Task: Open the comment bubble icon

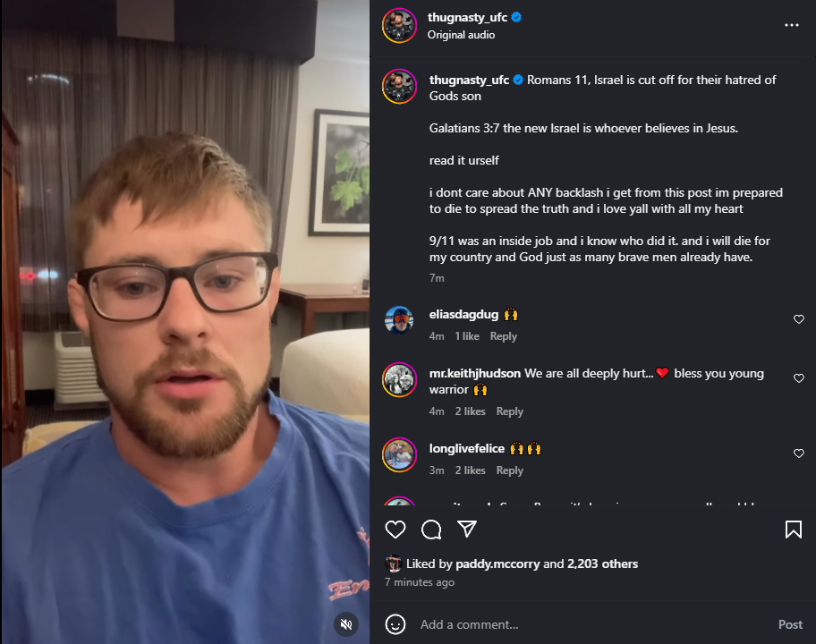Action: tap(431, 530)
